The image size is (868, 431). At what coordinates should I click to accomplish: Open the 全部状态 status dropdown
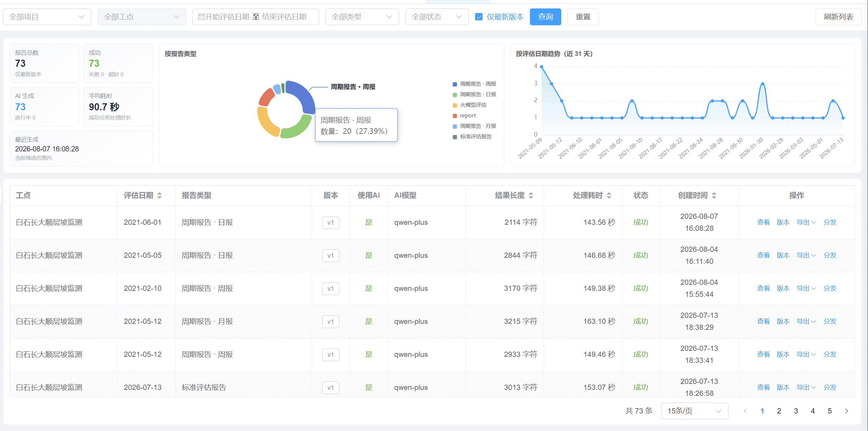tap(437, 17)
